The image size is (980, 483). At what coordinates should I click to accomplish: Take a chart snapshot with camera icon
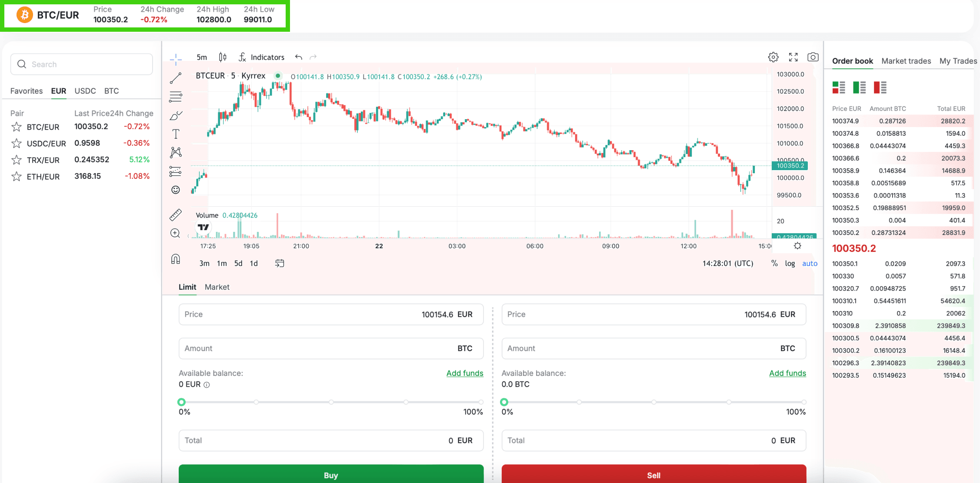pos(813,57)
